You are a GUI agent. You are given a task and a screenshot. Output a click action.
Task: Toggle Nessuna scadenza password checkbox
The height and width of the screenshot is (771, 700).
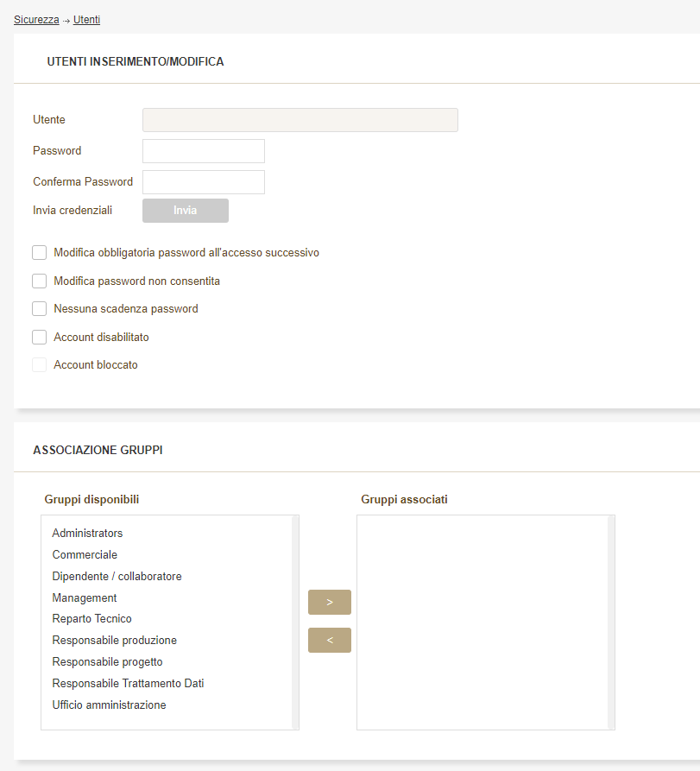pyautogui.click(x=40, y=309)
